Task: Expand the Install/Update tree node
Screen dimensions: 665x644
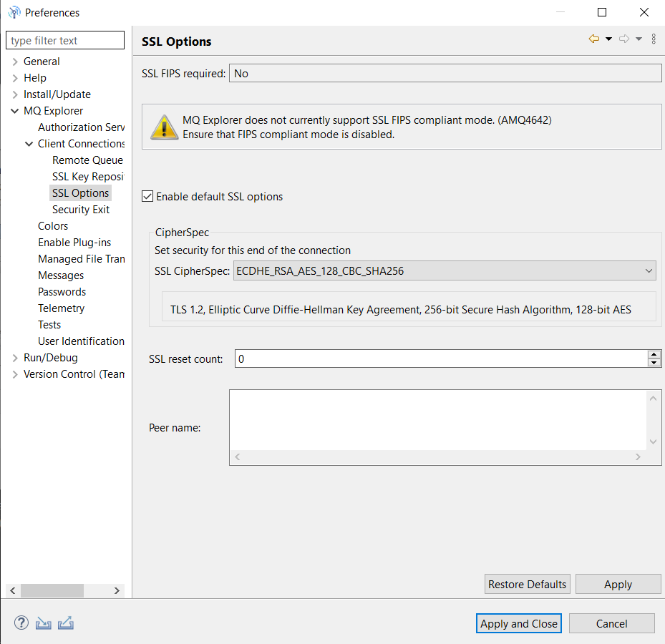Action: 15,94
